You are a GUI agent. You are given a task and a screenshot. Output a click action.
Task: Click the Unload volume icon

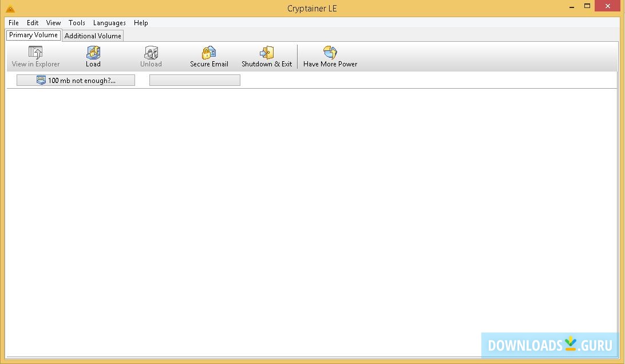[x=151, y=52]
